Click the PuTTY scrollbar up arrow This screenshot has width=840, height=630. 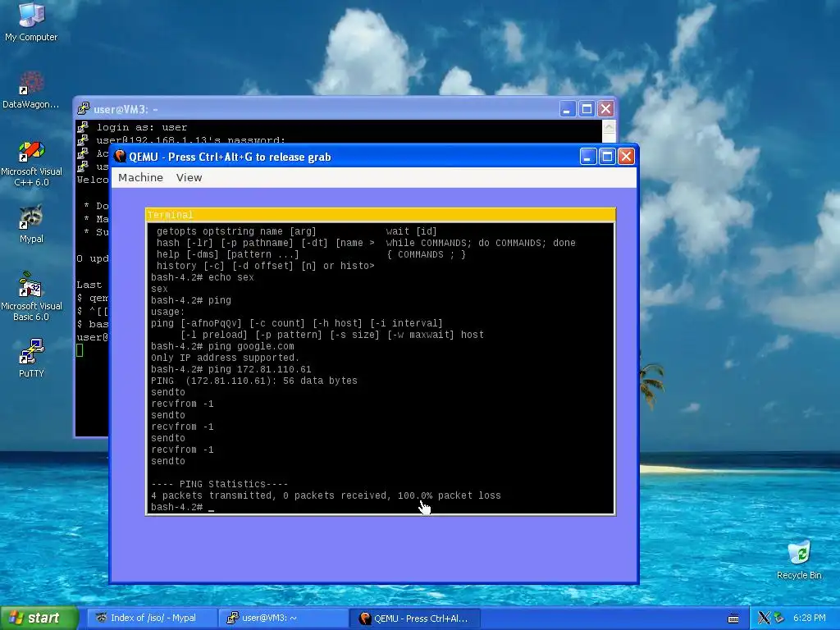[x=609, y=127]
